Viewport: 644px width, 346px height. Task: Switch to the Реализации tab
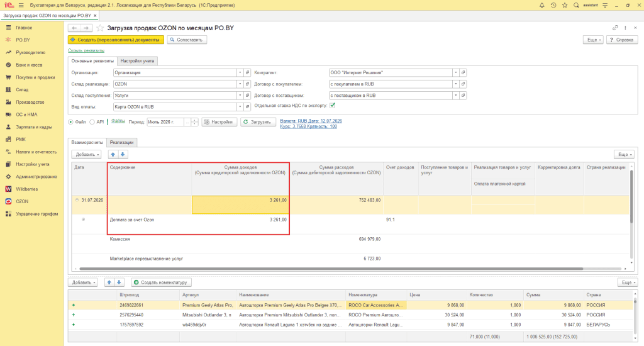[121, 143]
